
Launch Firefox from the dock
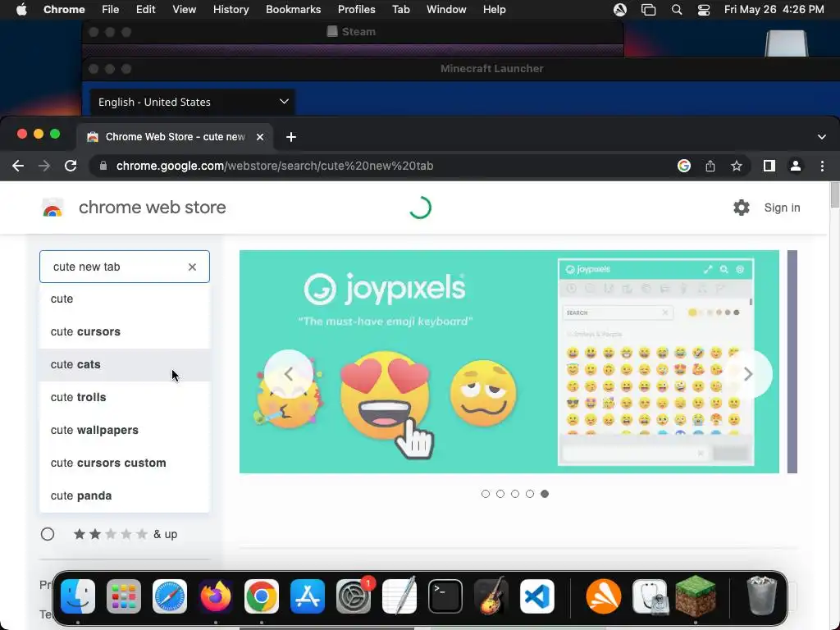point(216,596)
